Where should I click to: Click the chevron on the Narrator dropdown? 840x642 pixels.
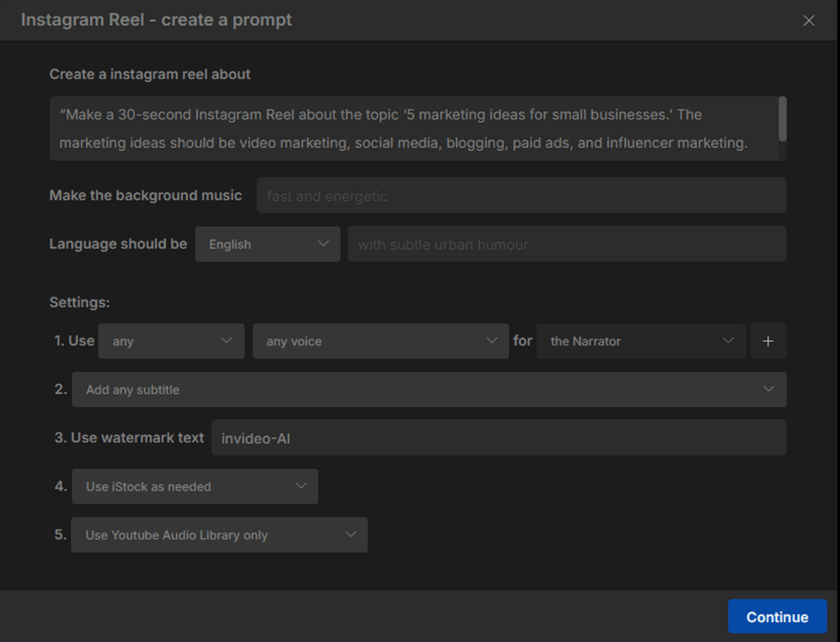(x=728, y=341)
